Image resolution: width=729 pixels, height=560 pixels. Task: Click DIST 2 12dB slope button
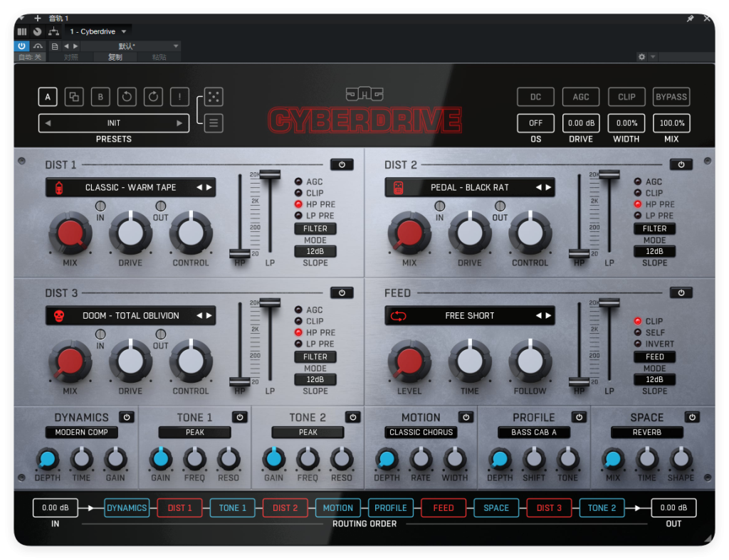point(654,251)
